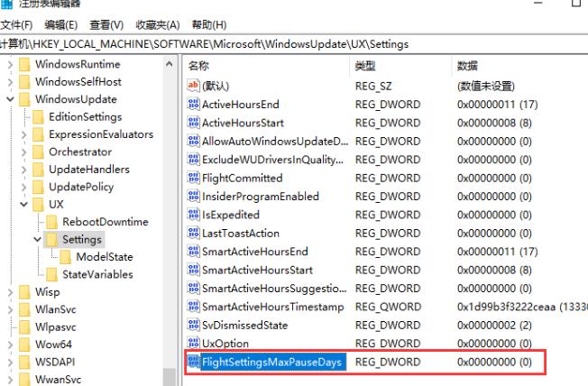
Task: Expand the UpdateHandlers node arrow
Action: click(24, 170)
